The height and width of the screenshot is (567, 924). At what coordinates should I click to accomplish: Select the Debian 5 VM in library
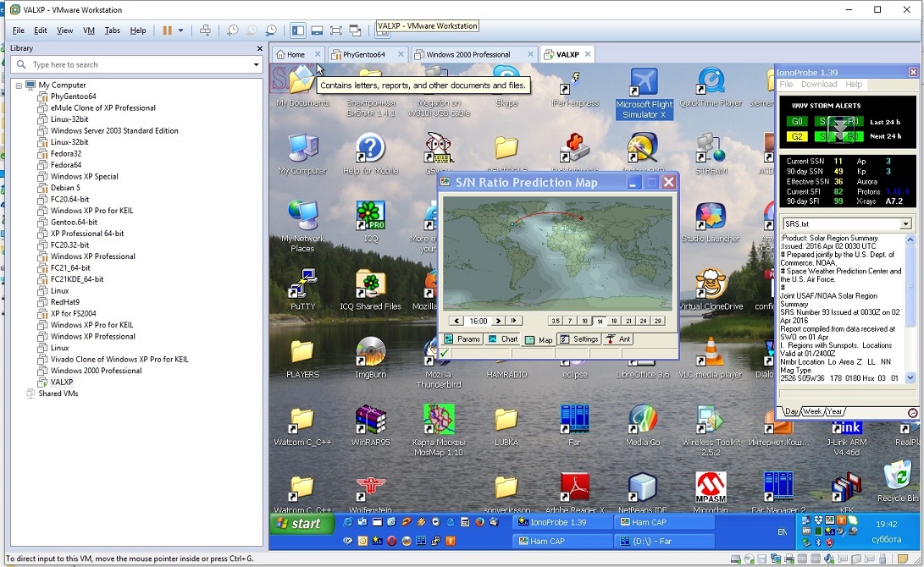point(65,188)
